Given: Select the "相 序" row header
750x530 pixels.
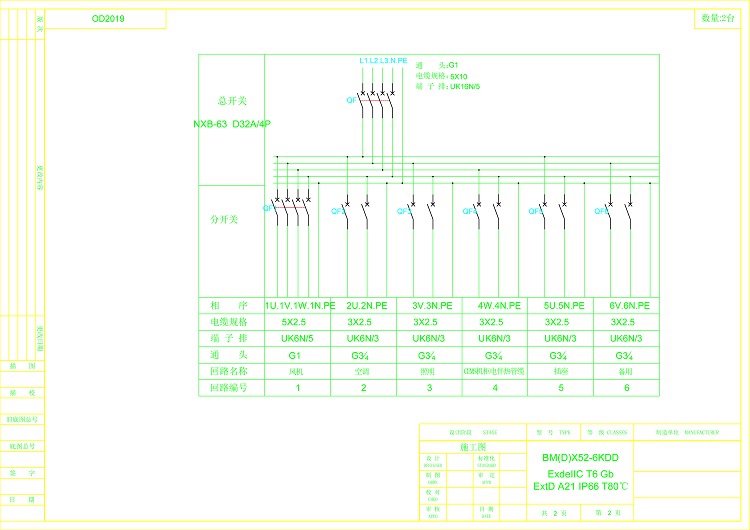Looking at the screenshot, I should pos(229,306).
